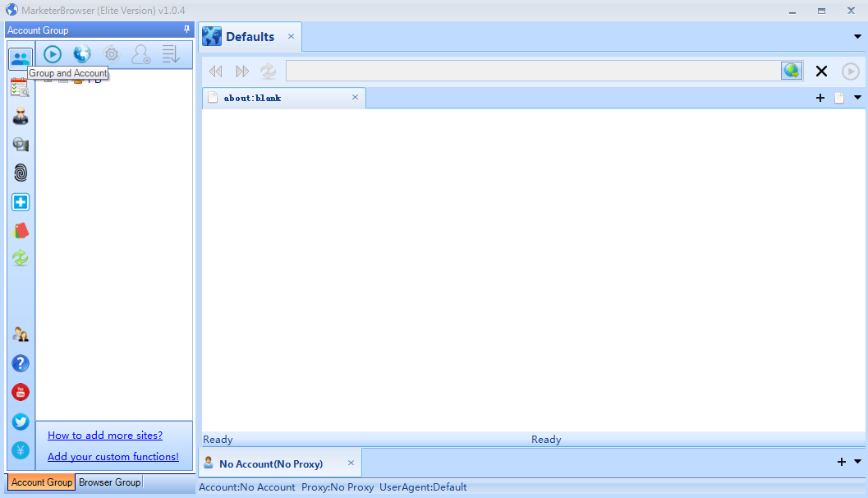Click the gear settings icon in Account Group toolbar
This screenshot has width=868, height=498.
tap(111, 54)
